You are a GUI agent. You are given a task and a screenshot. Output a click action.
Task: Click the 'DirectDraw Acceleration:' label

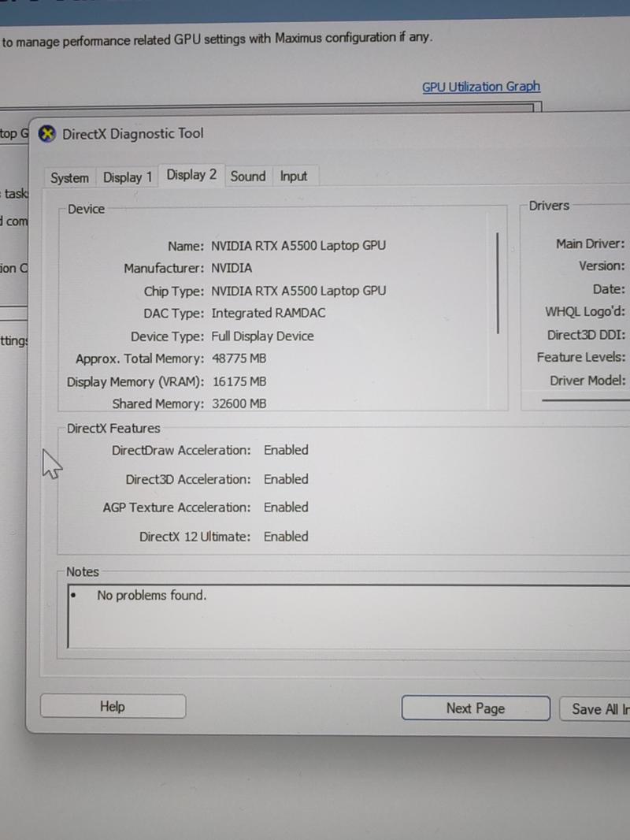181,451
